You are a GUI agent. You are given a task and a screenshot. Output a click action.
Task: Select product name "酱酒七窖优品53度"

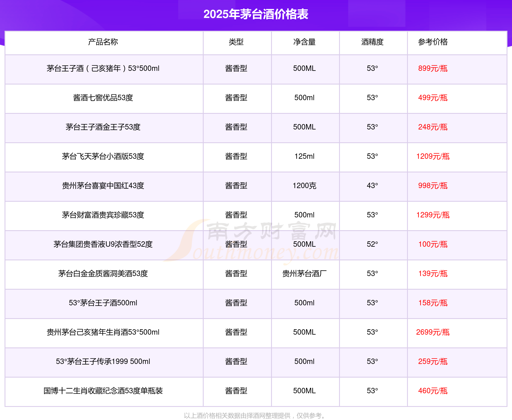[x=103, y=98]
